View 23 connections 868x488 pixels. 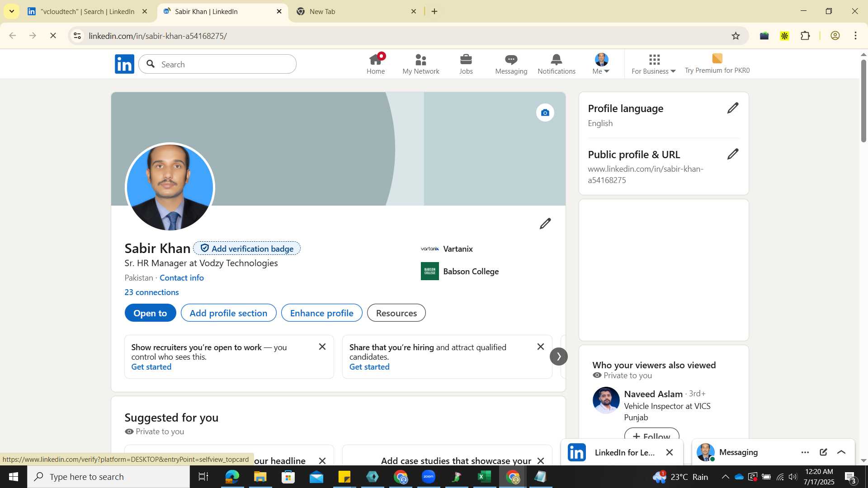pos(152,292)
